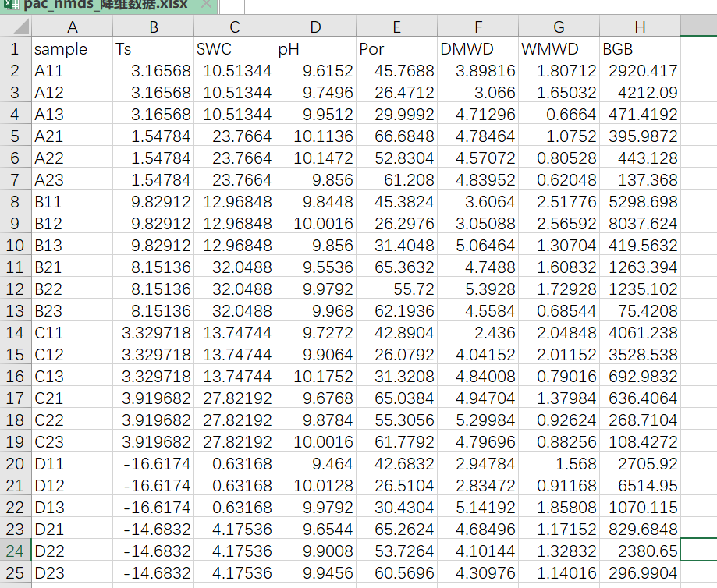Click the 'sample' header cell

[x=73, y=48]
